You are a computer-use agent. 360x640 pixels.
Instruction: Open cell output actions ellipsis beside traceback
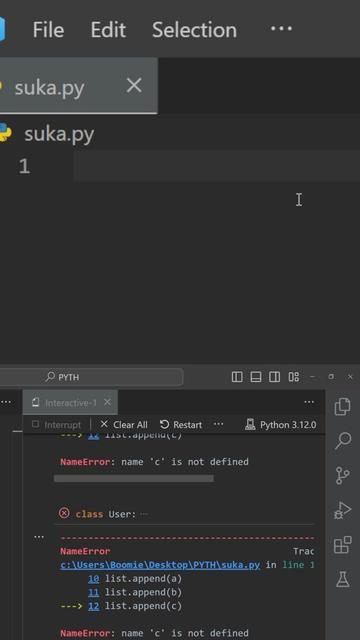39,537
